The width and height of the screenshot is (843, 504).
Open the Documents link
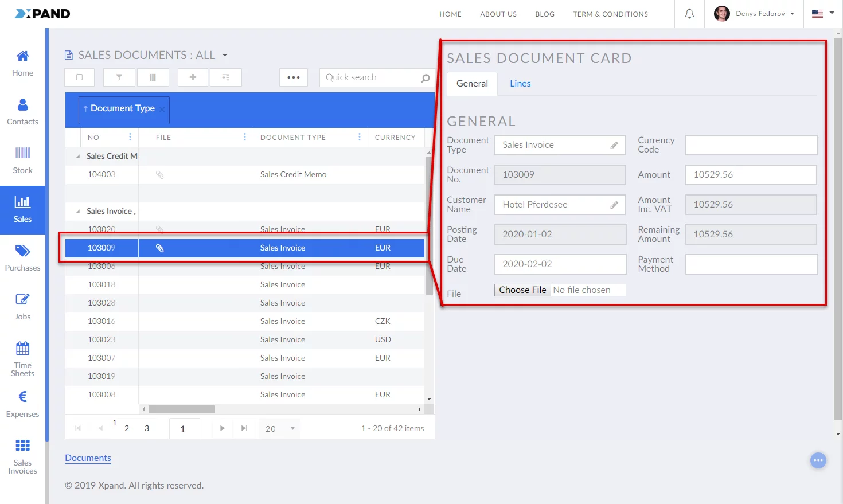88,458
